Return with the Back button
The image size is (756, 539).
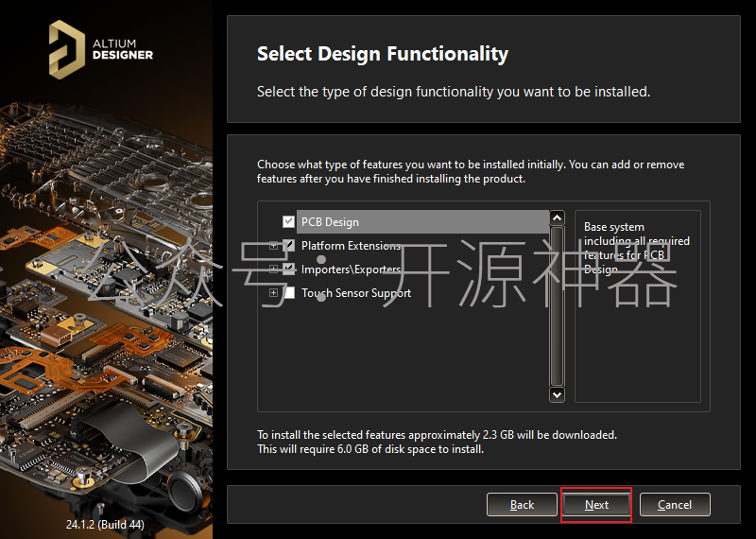click(522, 505)
